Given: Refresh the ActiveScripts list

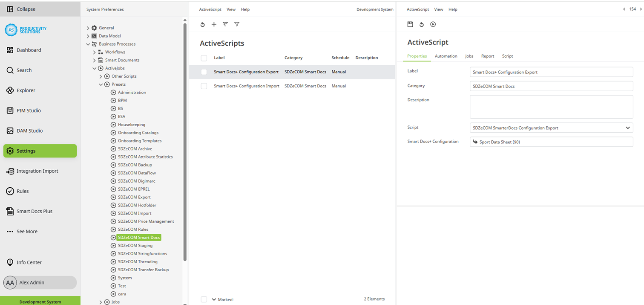Looking at the screenshot, I should click(x=202, y=24).
